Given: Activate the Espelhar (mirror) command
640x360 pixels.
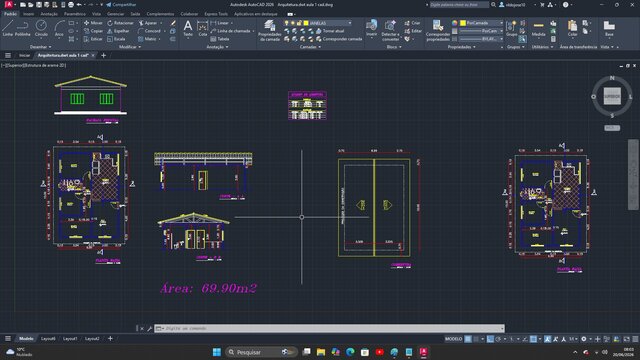Looking at the screenshot, I should coord(118,31).
